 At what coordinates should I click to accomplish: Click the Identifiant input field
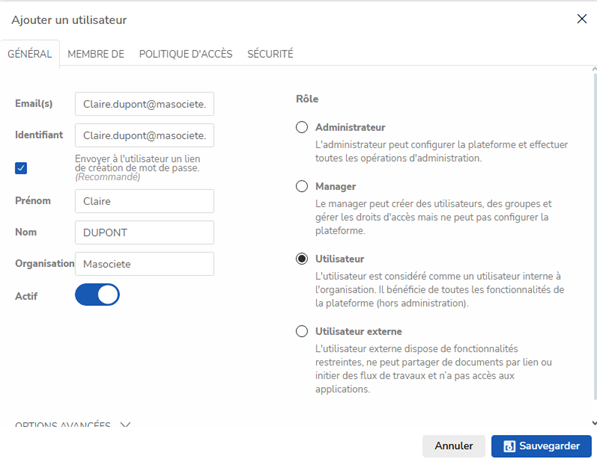pyautogui.click(x=144, y=135)
